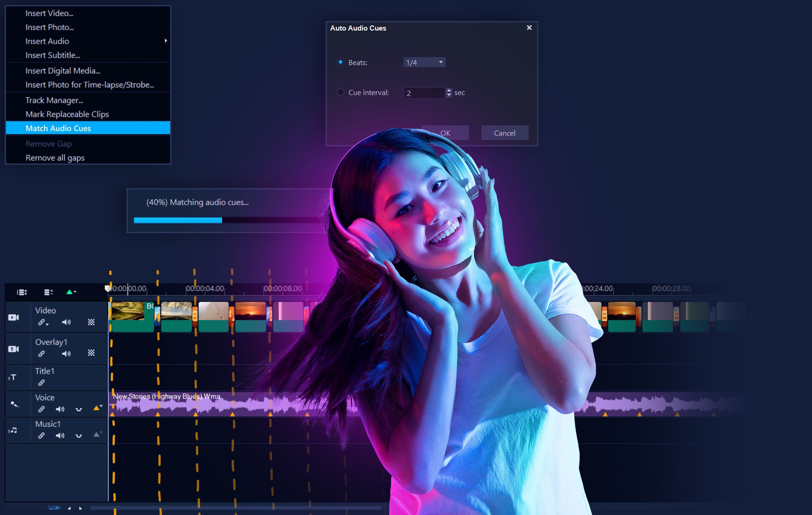Image resolution: width=812 pixels, height=515 pixels.
Task: Click the Video track camera icon
Action: (x=13, y=318)
